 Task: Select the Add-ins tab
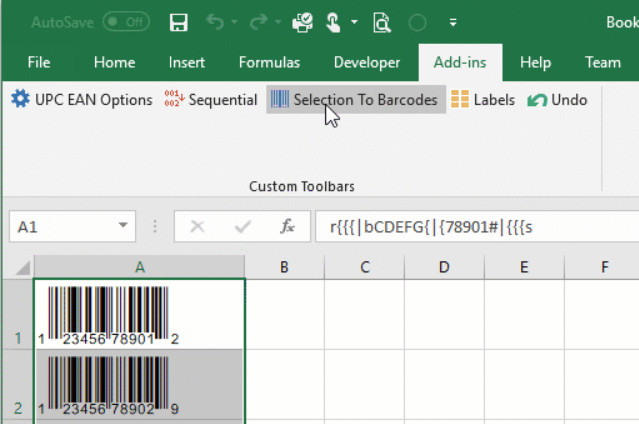click(x=460, y=62)
